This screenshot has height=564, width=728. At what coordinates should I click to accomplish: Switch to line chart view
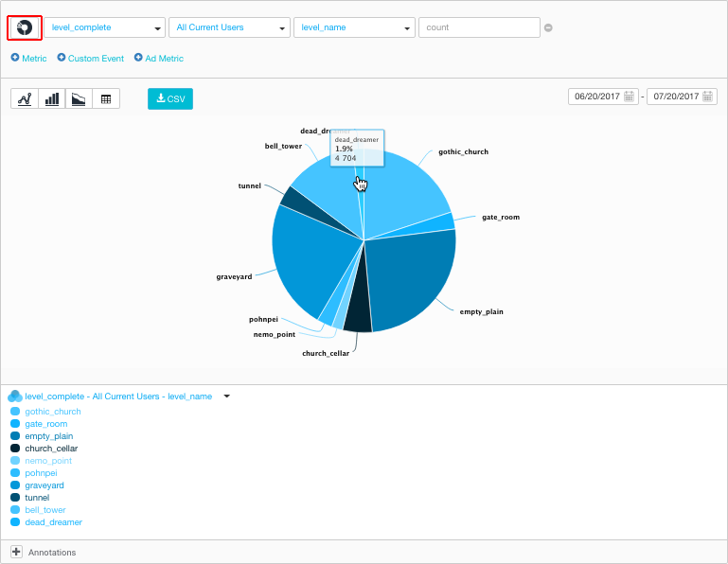(25, 98)
